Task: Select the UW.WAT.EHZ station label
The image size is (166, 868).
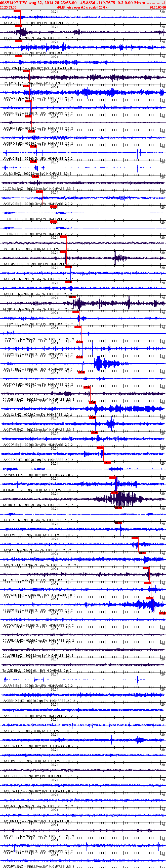Action: coord(37,851)
